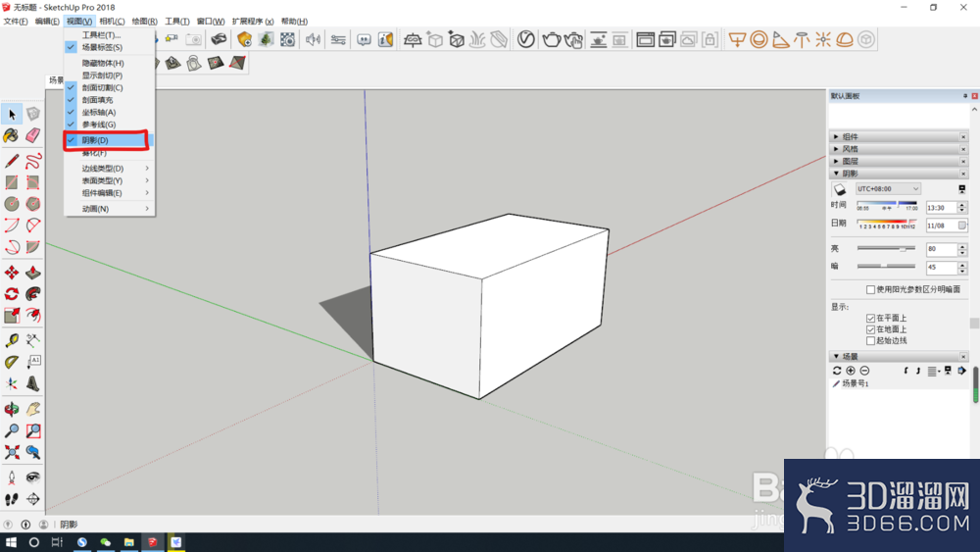Image resolution: width=980 pixels, height=552 pixels.
Task: Click the Add Scene plus icon
Action: tap(851, 371)
